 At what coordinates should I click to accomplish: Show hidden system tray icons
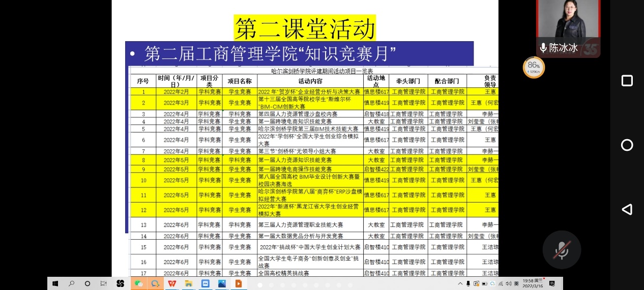[460, 283]
